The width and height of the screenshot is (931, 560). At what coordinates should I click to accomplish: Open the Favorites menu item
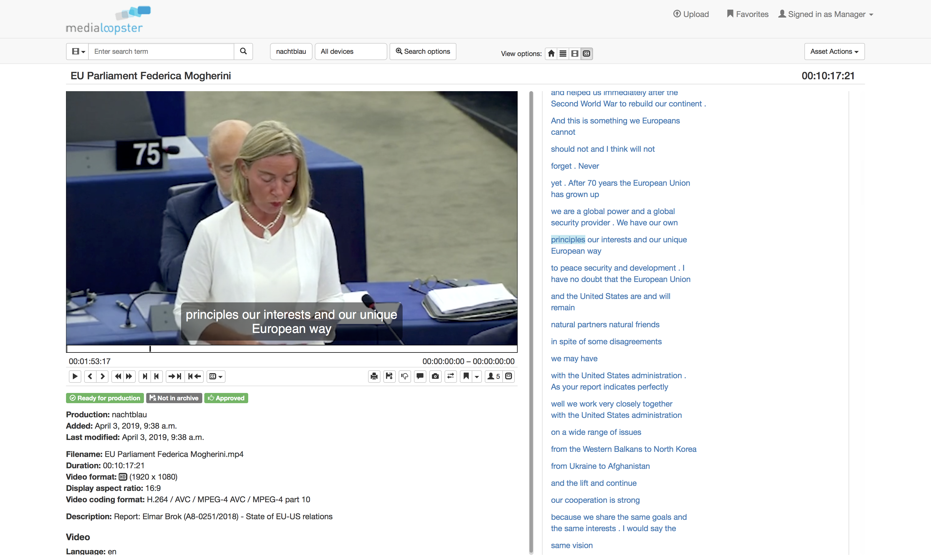747,14
